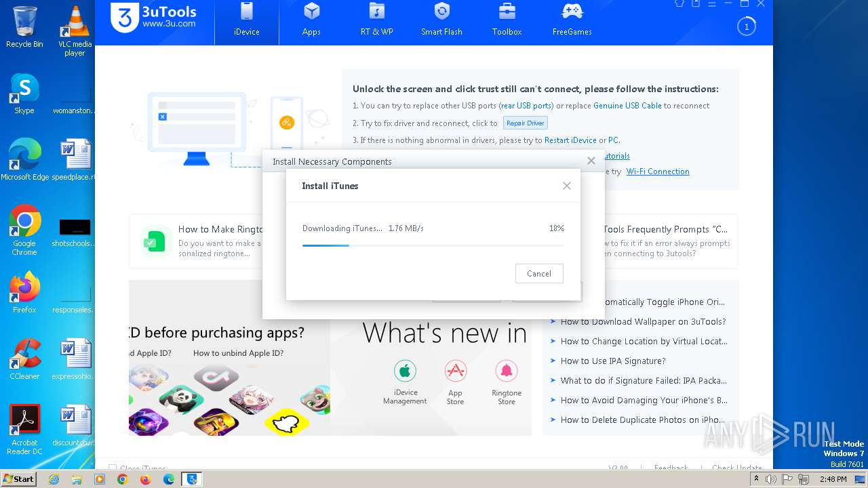Click the Restart iDevice link

pyautogui.click(x=570, y=140)
